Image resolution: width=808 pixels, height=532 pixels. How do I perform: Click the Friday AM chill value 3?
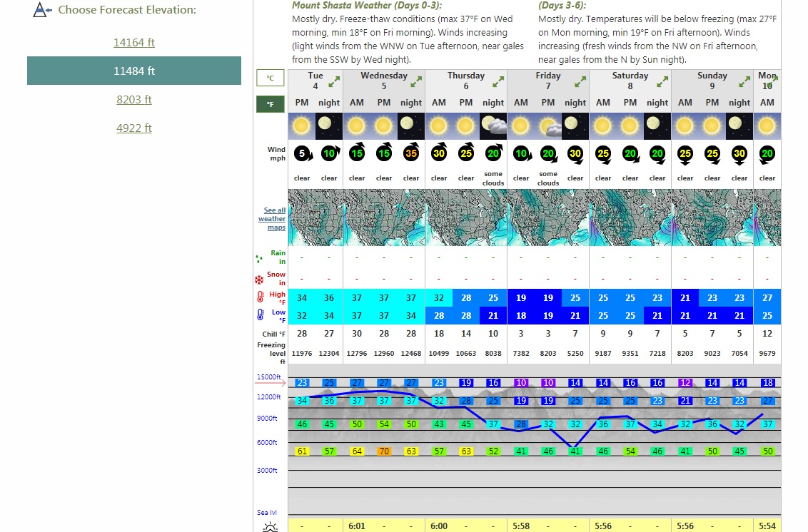(x=521, y=334)
